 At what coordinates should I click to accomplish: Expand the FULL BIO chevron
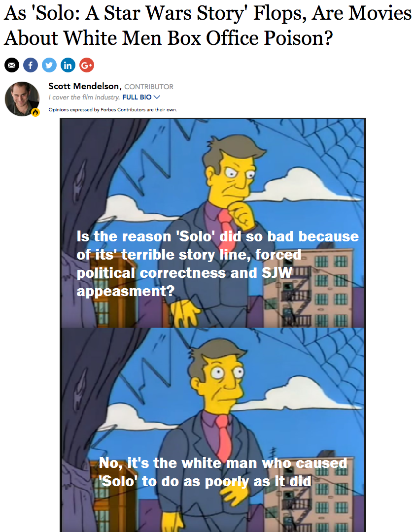(x=157, y=97)
